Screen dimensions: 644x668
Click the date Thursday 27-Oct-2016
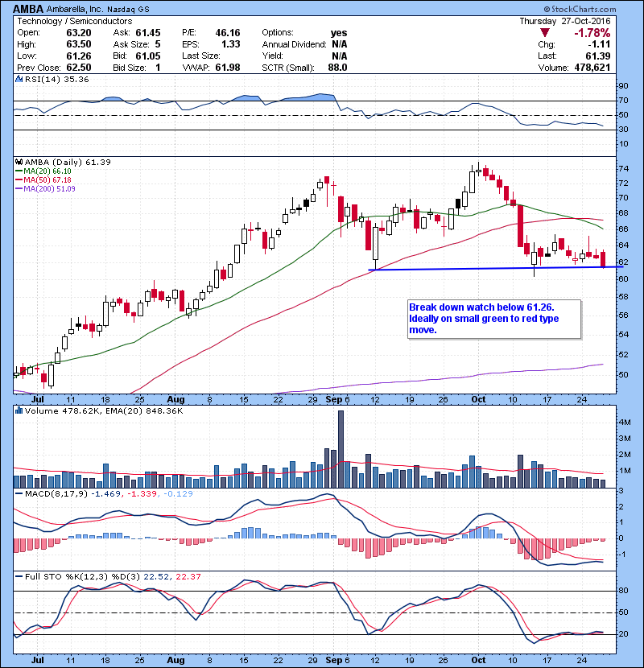coord(565,21)
